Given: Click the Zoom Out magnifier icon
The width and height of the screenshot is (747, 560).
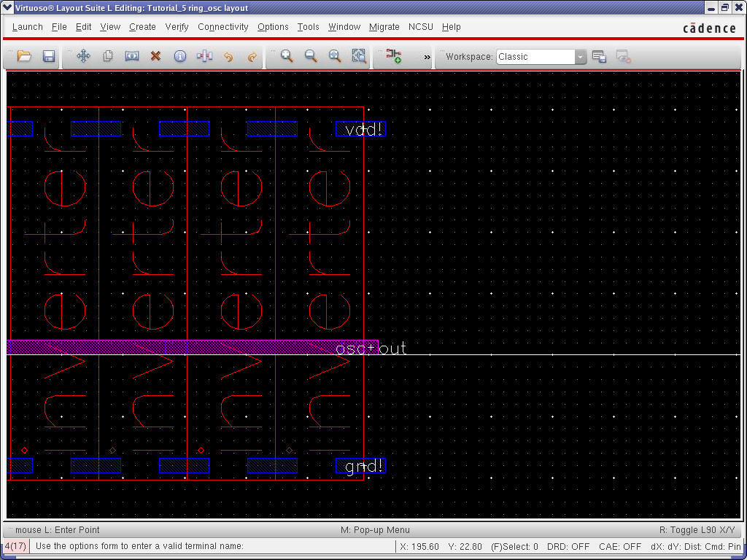Looking at the screenshot, I should 311,56.
